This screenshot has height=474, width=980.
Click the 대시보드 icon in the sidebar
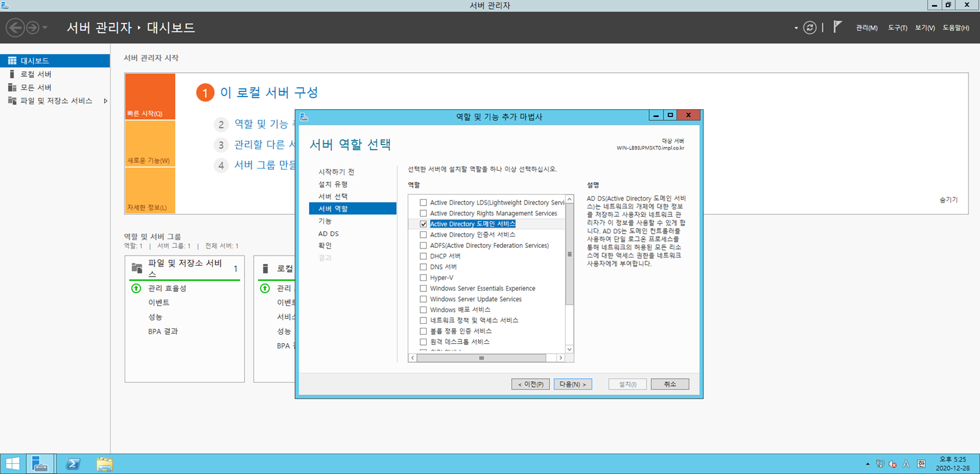tap(12, 61)
